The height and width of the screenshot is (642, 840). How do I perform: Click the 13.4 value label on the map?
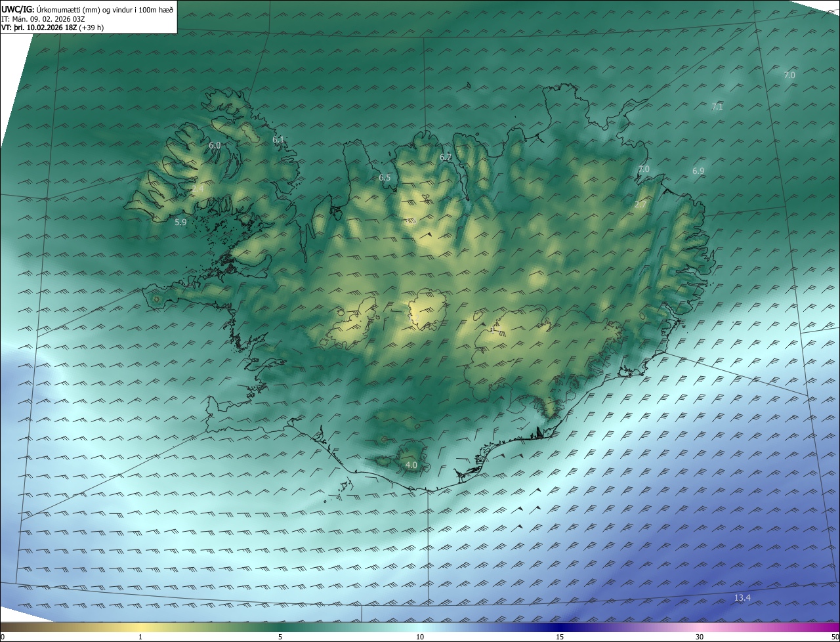(742, 597)
